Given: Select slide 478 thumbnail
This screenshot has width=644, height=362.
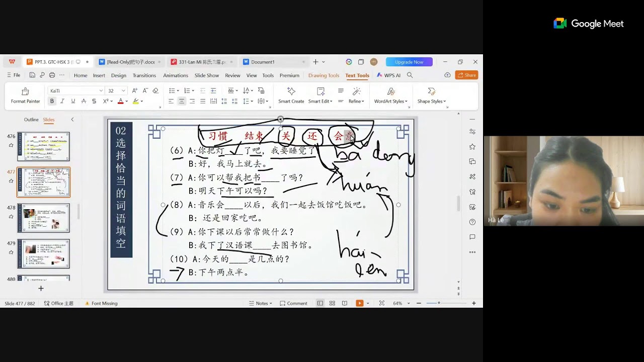Looking at the screenshot, I should tap(44, 218).
